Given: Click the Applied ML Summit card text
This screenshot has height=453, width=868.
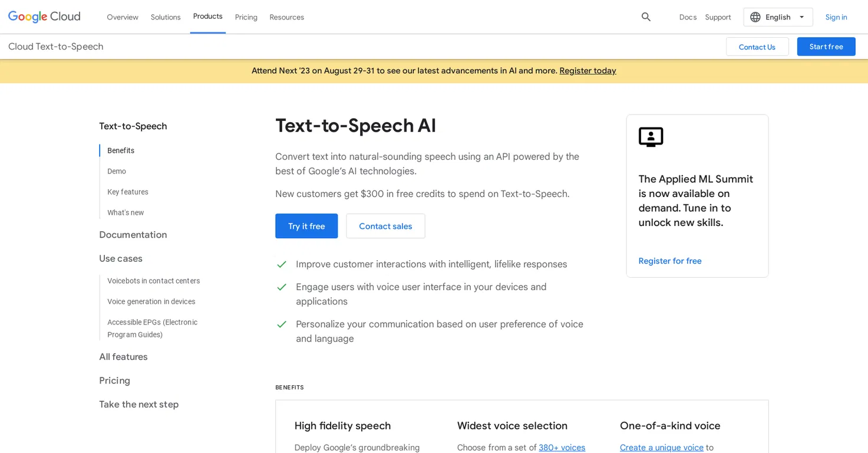Looking at the screenshot, I should click(696, 201).
